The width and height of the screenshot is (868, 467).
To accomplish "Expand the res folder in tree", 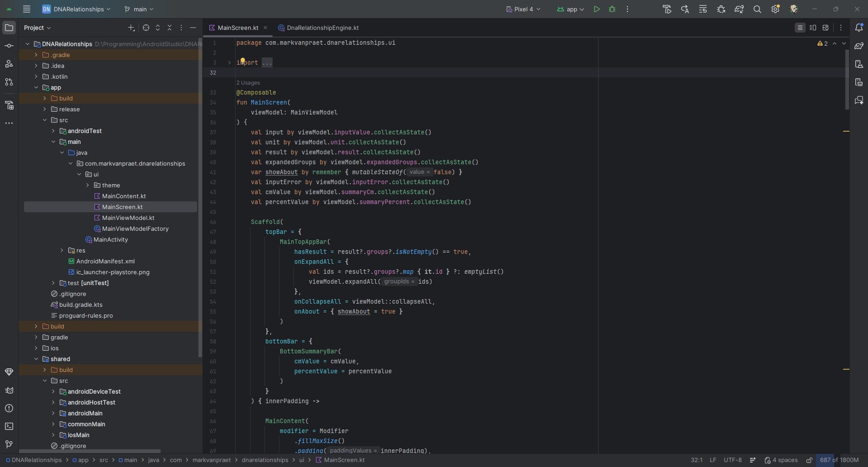I will pyautogui.click(x=62, y=250).
